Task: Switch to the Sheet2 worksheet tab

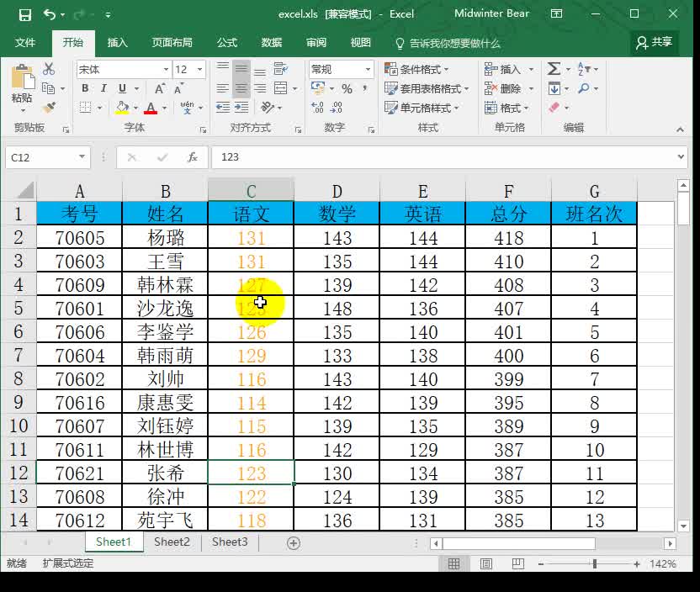Action: (x=171, y=542)
